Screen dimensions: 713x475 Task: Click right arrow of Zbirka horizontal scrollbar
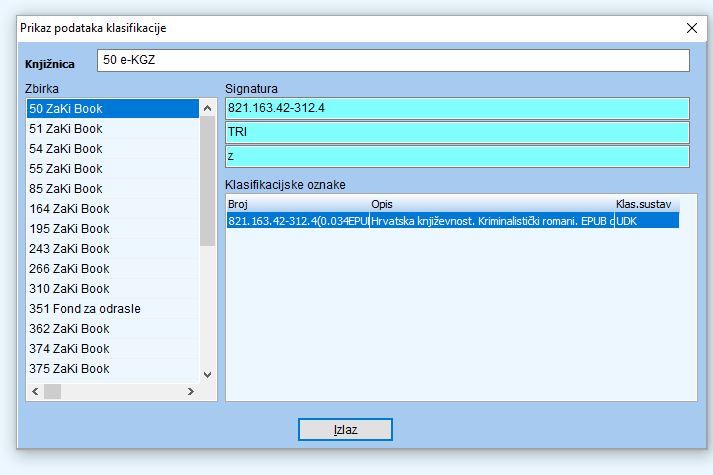(191, 391)
